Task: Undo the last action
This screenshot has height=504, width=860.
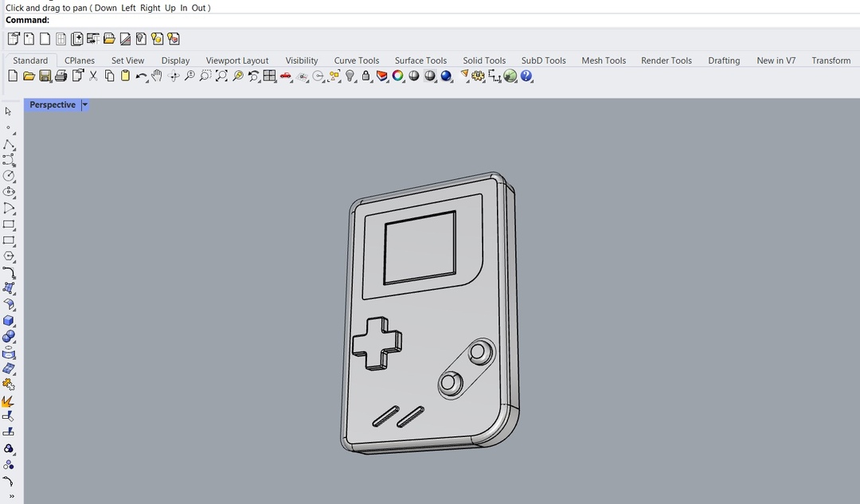Action: point(141,76)
